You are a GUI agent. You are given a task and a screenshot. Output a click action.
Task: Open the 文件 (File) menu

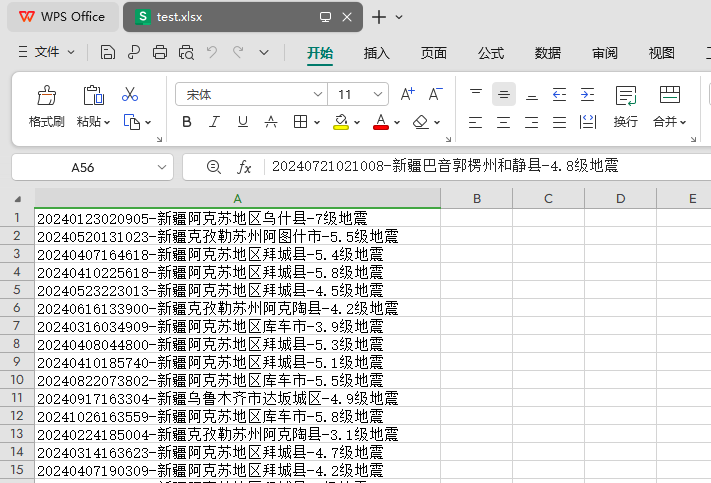[47, 52]
